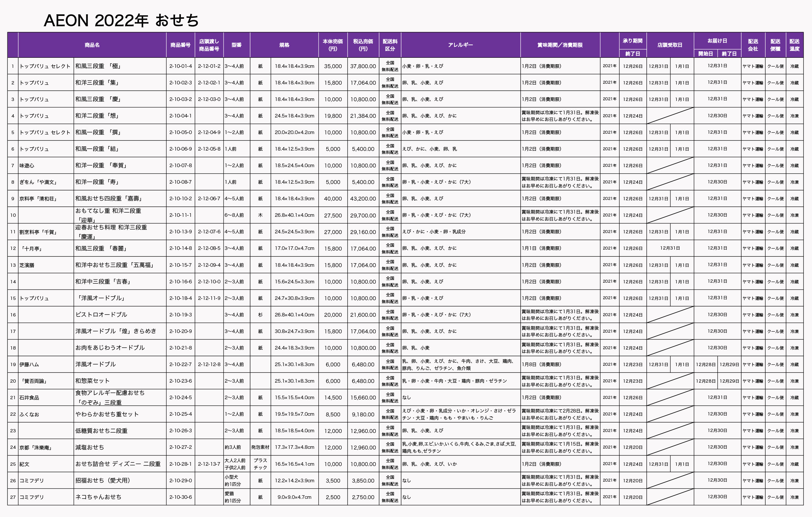Click material cell 発泡素材
The image size is (812, 517).
[260, 447]
